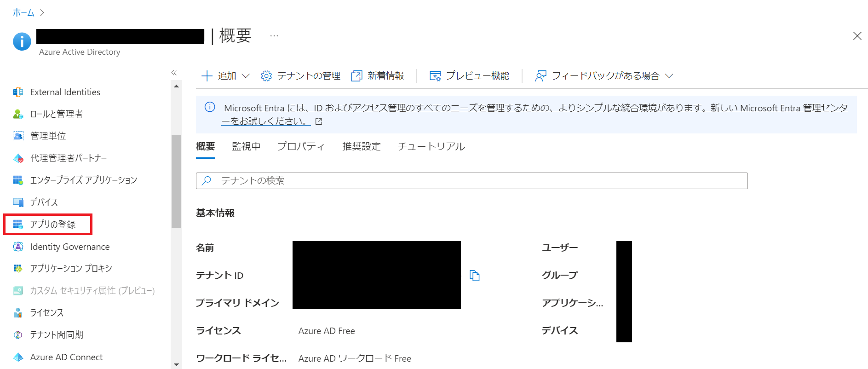Click the ユーザー count label
This screenshot has height=369, width=868.
pos(560,248)
